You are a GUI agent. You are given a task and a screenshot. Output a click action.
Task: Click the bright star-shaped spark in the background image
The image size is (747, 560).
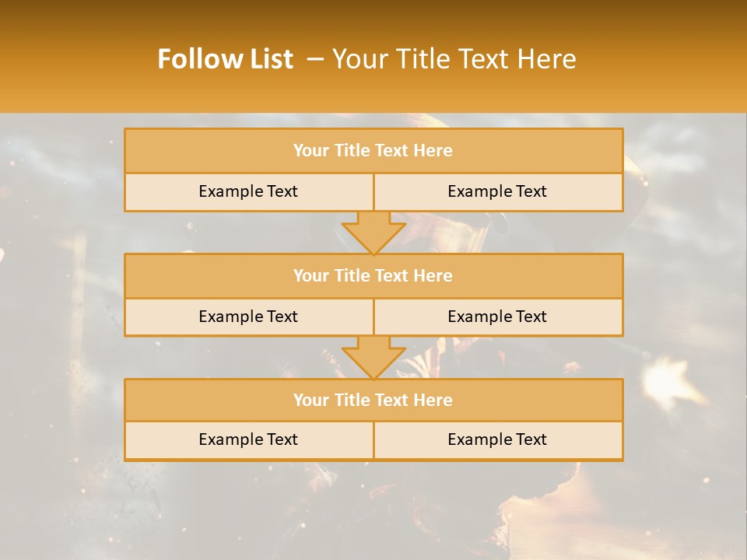[669, 381]
